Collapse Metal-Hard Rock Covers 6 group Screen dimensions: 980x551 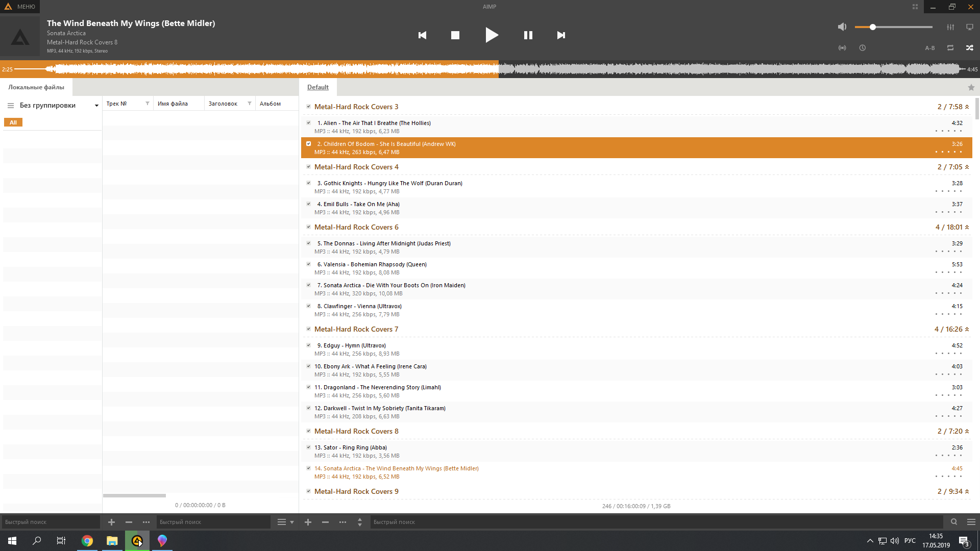(x=967, y=227)
